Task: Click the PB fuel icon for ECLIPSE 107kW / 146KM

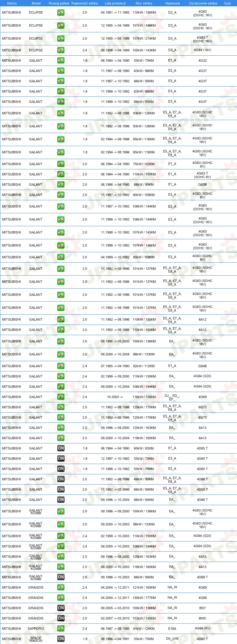Action: tap(61, 26)
